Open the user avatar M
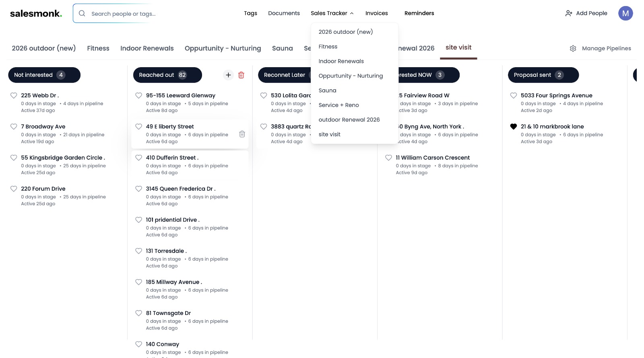 tap(625, 13)
